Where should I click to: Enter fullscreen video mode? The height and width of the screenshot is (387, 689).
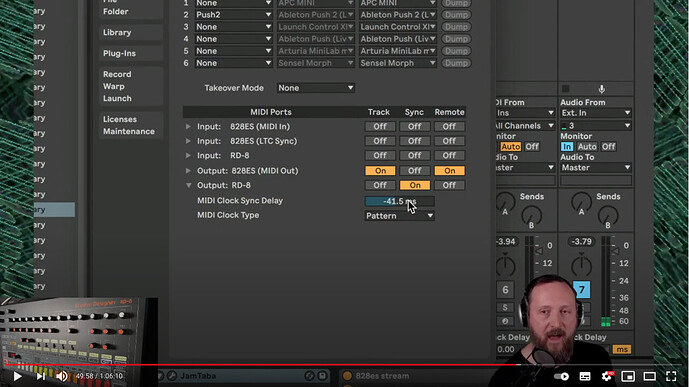pyautogui.click(x=671, y=376)
